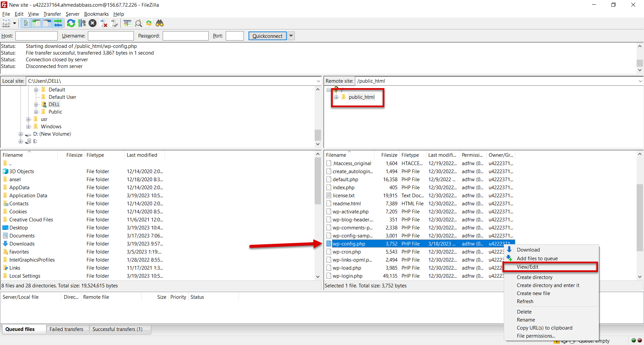Open the Quickconnect history dropdown arrow
The width and height of the screenshot is (644, 345).
291,36
